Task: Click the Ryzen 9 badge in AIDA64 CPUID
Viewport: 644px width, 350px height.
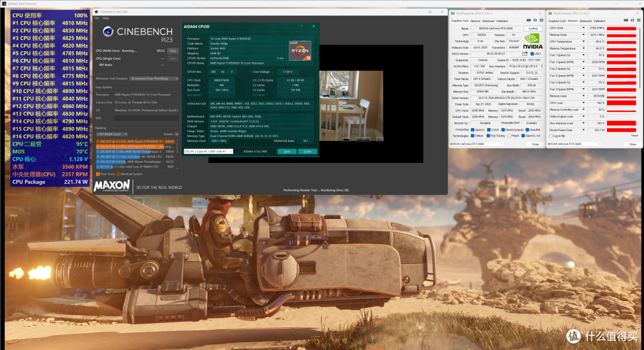Action: pos(299,51)
